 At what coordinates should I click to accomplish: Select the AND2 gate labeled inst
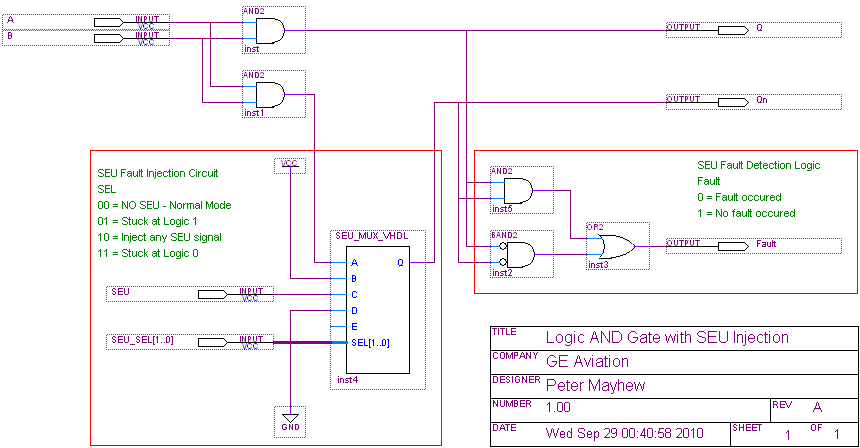(x=270, y=32)
